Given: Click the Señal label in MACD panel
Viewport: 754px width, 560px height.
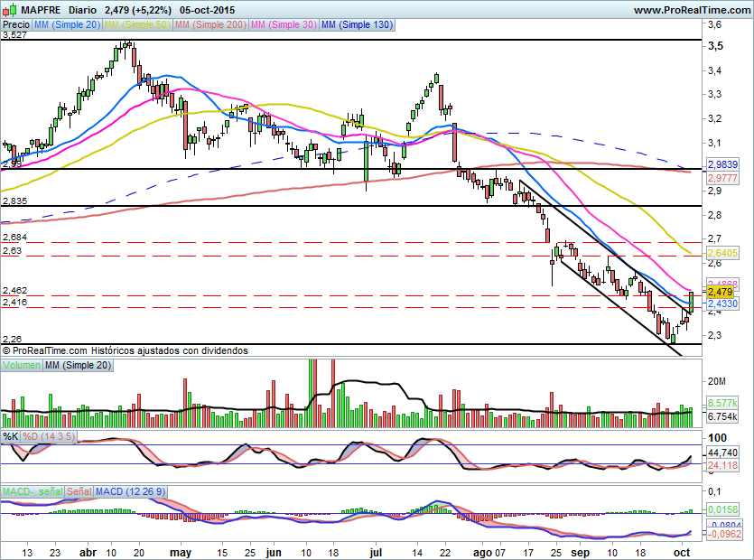Looking at the screenshot, I should 79,491.
